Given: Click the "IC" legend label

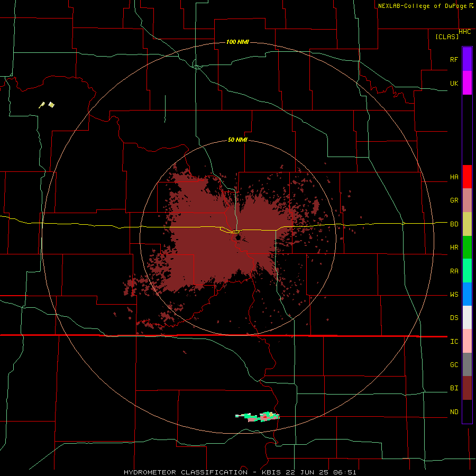Looking at the screenshot, I should click(x=454, y=342).
